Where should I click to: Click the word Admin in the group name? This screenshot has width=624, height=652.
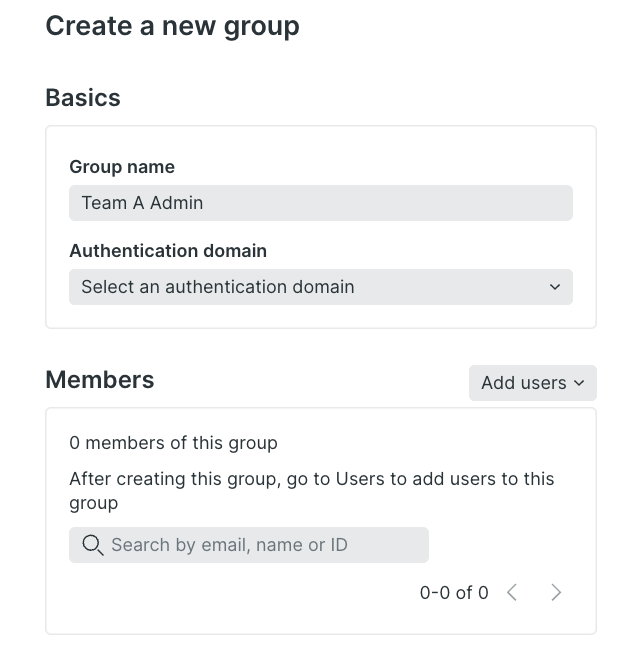pos(176,203)
